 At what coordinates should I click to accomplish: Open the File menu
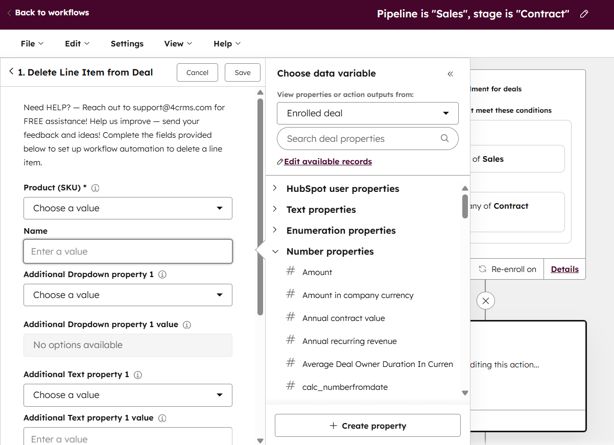point(32,44)
